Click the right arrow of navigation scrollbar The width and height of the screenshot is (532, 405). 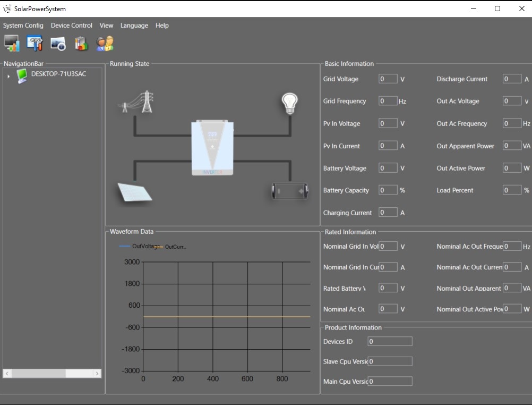point(97,374)
